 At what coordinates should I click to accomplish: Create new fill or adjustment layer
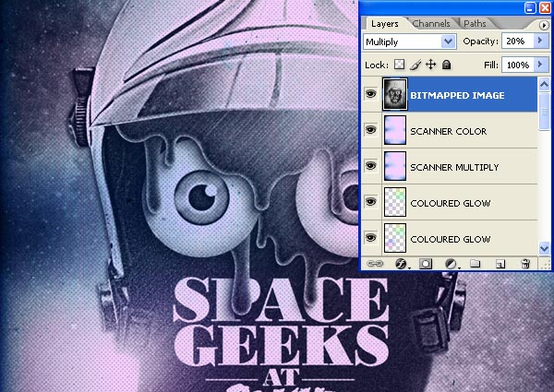click(x=451, y=264)
